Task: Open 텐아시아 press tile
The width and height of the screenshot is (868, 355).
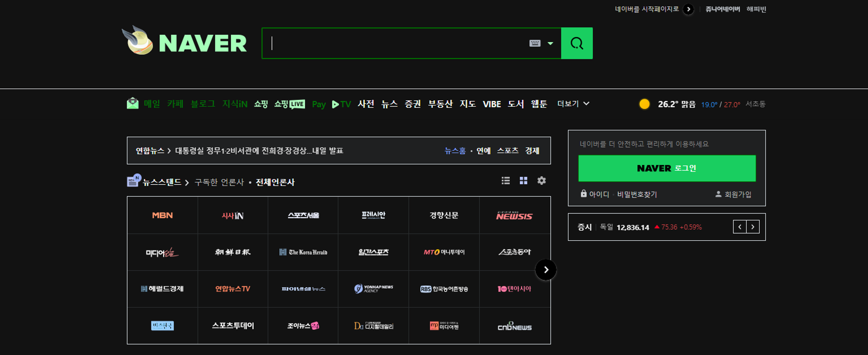Action: pos(515,289)
